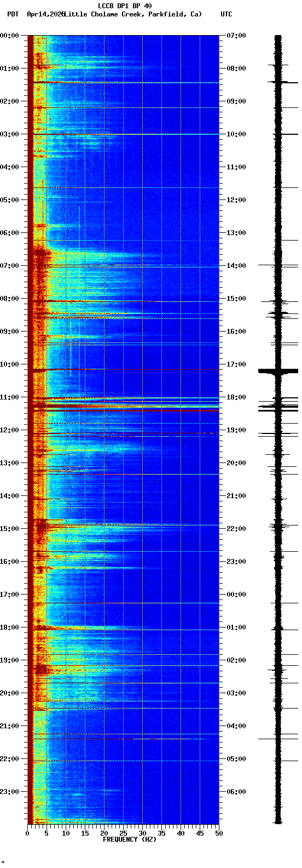Click the "35" tick on the frequency axis

click(x=161, y=833)
